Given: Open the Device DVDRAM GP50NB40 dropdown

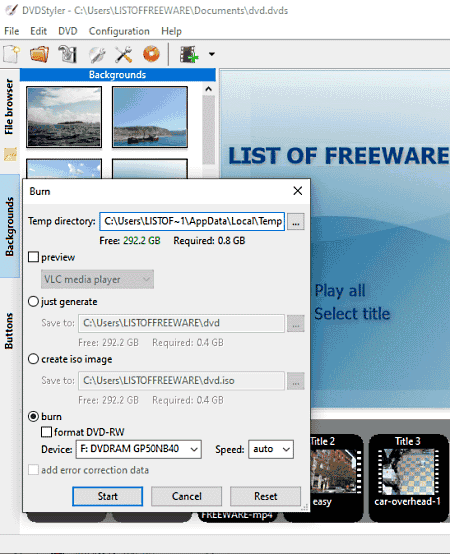Looking at the screenshot, I should pos(139,449).
